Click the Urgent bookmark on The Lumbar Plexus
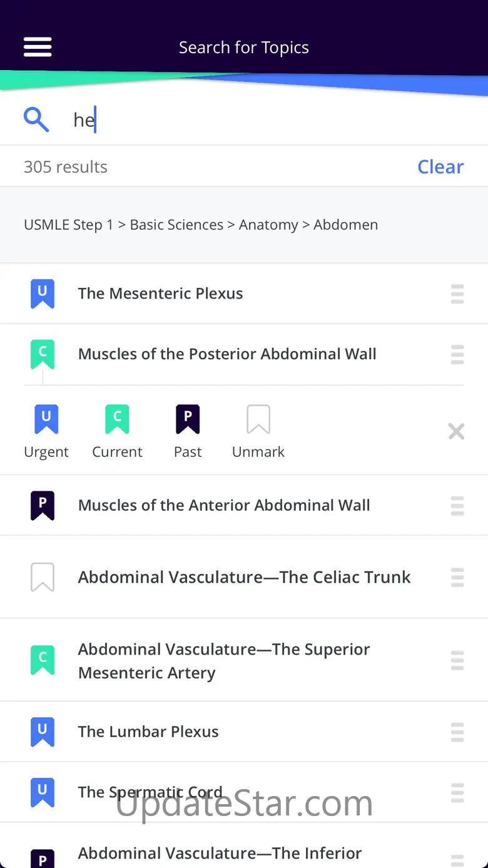This screenshot has height=868, width=488. (43, 732)
